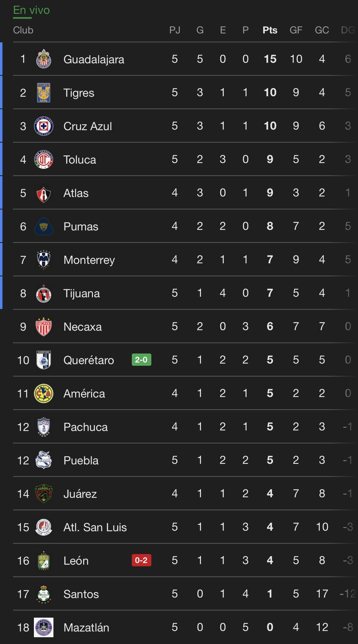Image resolution: width=358 pixels, height=644 pixels.
Task: Click the GF column header
Action: click(296, 30)
